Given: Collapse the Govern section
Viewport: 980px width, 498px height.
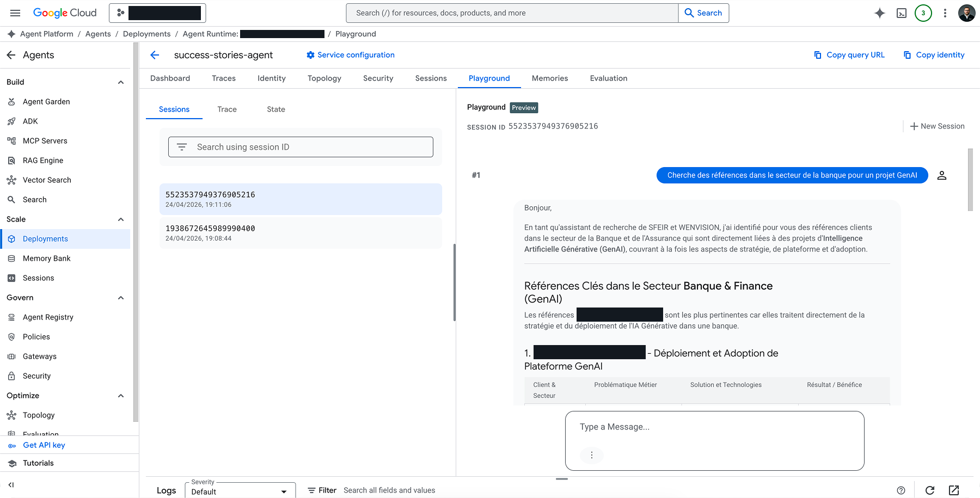Looking at the screenshot, I should click(121, 298).
